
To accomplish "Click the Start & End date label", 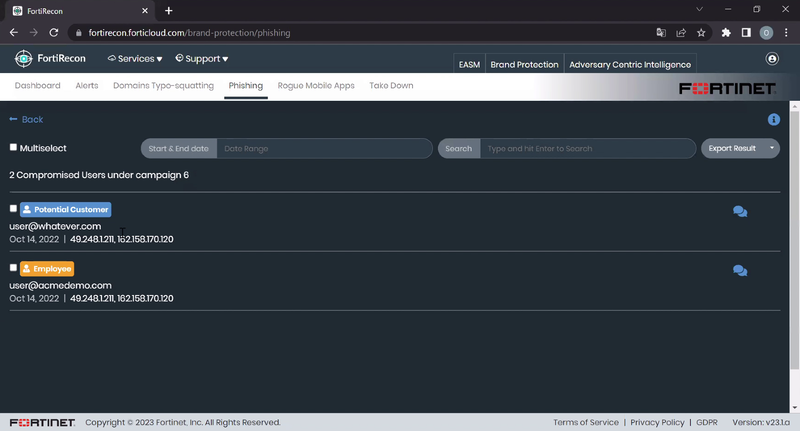I will pyautogui.click(x=179, y=148).
